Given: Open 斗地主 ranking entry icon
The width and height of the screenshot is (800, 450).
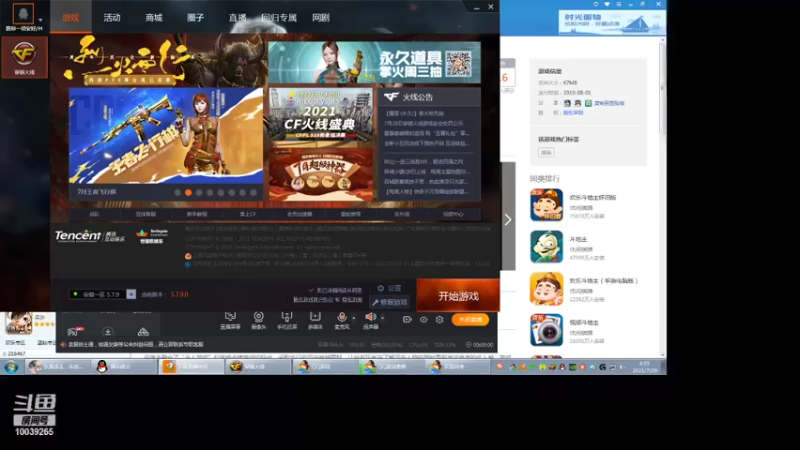Looking at the screenshot, I should point(546,247).
